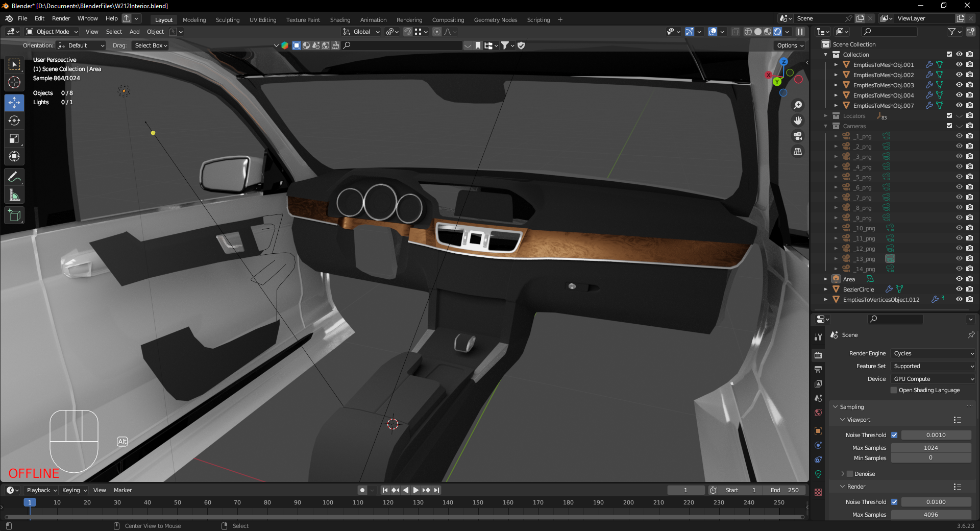
Task: Open the Keying popover
Action: pyautogui.click(x=75, y=490)
